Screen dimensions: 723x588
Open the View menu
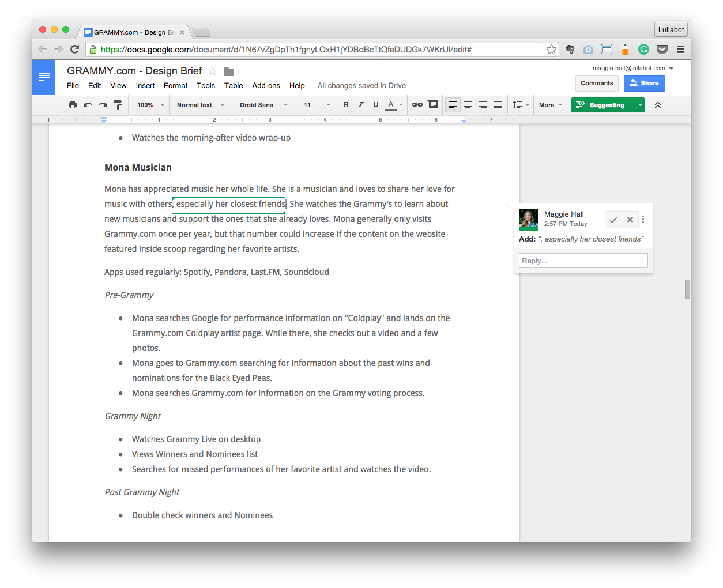pos(118,85)
